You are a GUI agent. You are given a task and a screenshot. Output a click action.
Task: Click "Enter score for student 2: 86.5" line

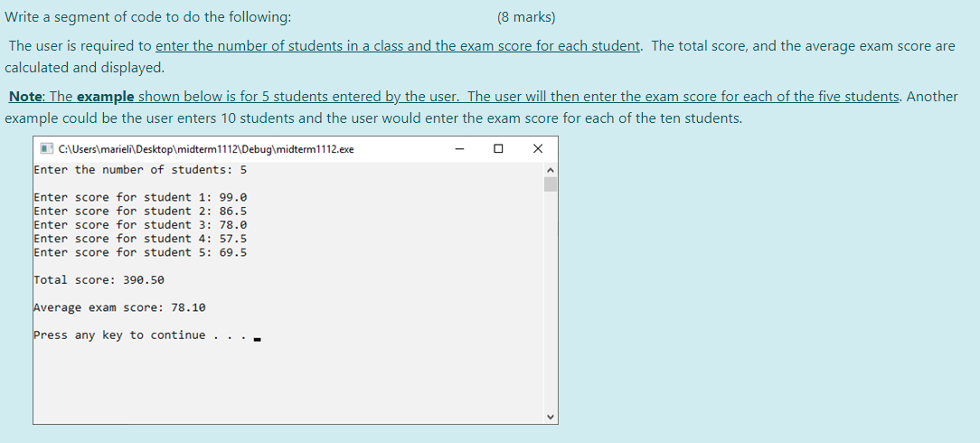140,212
